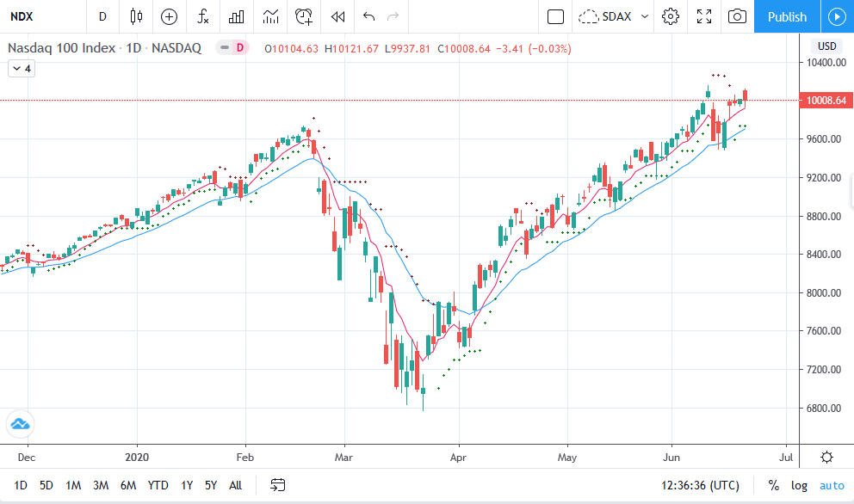Click the Publish button

point(787,16)
